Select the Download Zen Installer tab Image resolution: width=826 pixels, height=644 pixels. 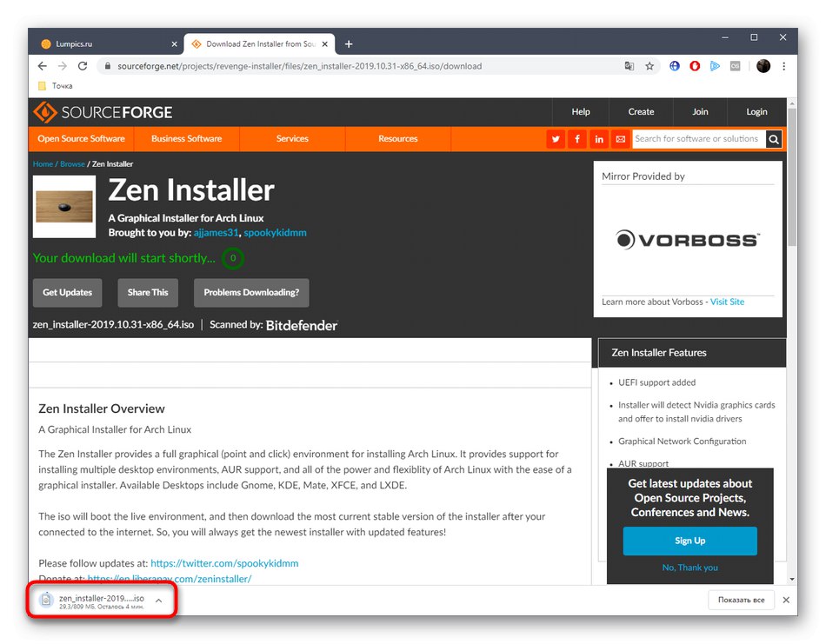[x=259, y=44]
